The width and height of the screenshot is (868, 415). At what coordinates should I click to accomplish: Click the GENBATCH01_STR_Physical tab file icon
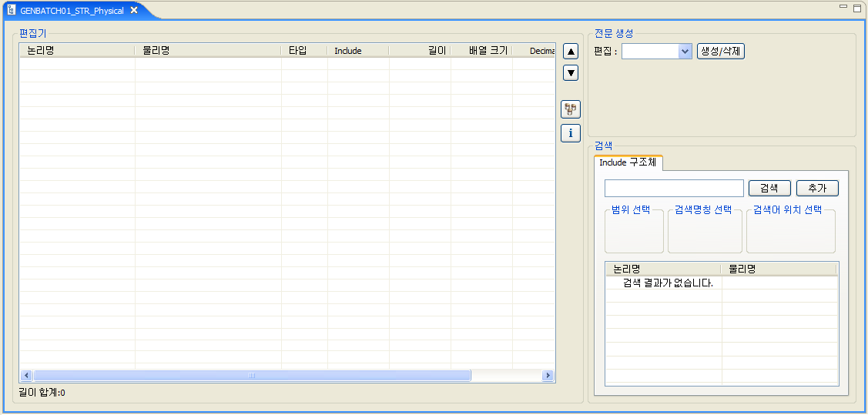[x=12, y=10]
